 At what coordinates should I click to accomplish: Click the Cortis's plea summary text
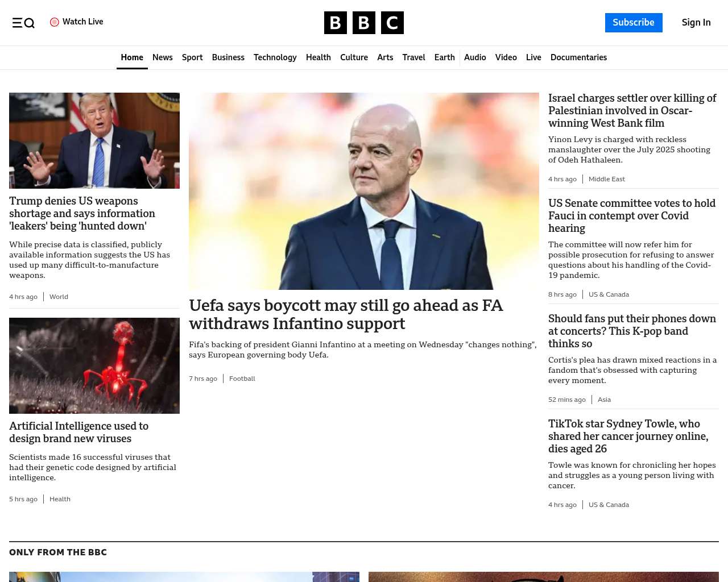[632, 370]
